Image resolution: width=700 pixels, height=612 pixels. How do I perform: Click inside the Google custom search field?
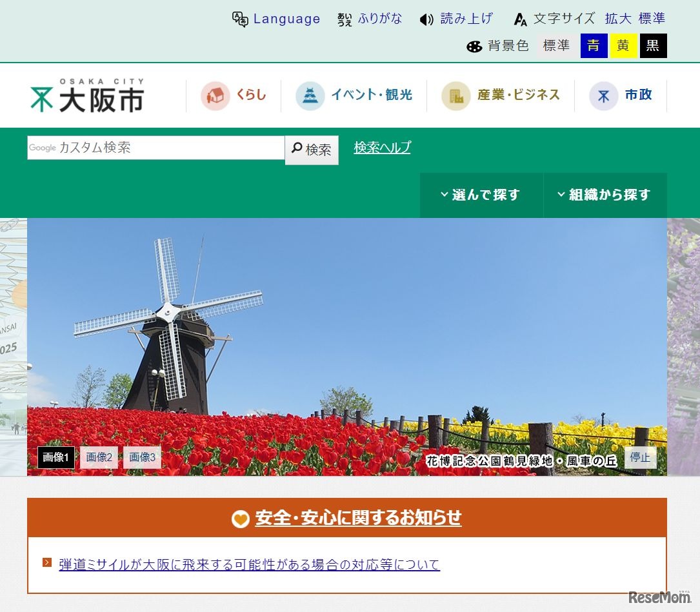click(155, 148)
